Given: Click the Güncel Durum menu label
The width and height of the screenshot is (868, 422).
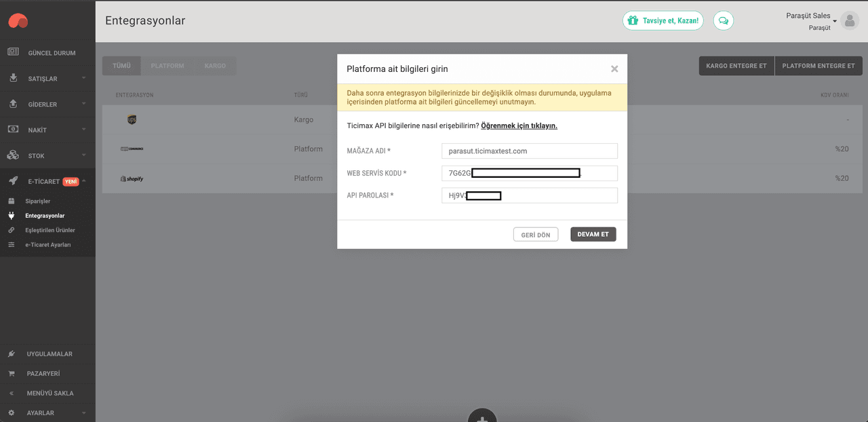Looking at the screenshot, I should (x=52, y=53).
